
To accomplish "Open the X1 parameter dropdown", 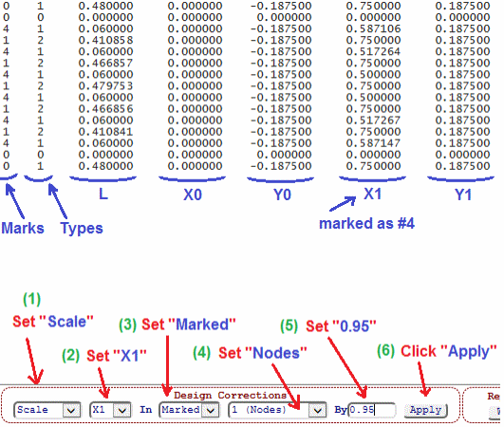I will point(110,410).
